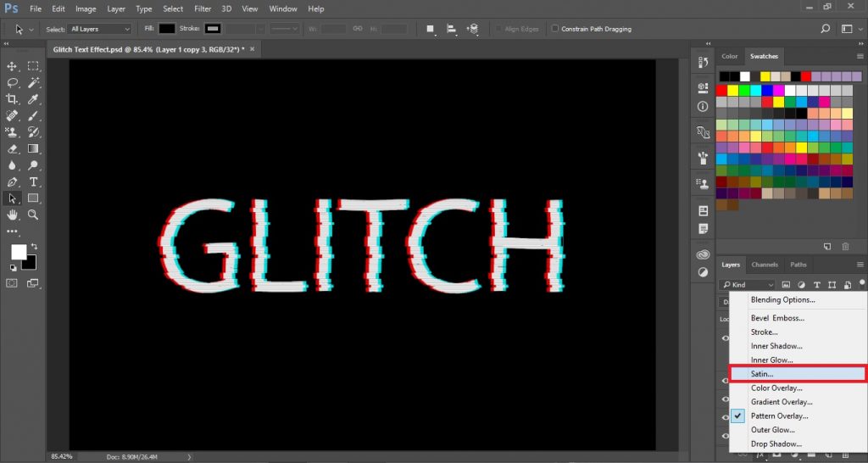
Task: Open the path arrangement dropdown
Action: click(x=472, y=29)
